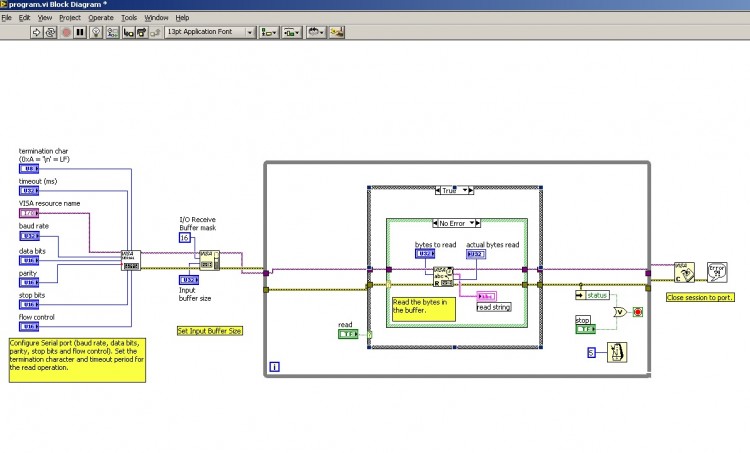Open the No Error case selector arrow
750x453 pixels.
pyautogui.click(x=472, y=223)
